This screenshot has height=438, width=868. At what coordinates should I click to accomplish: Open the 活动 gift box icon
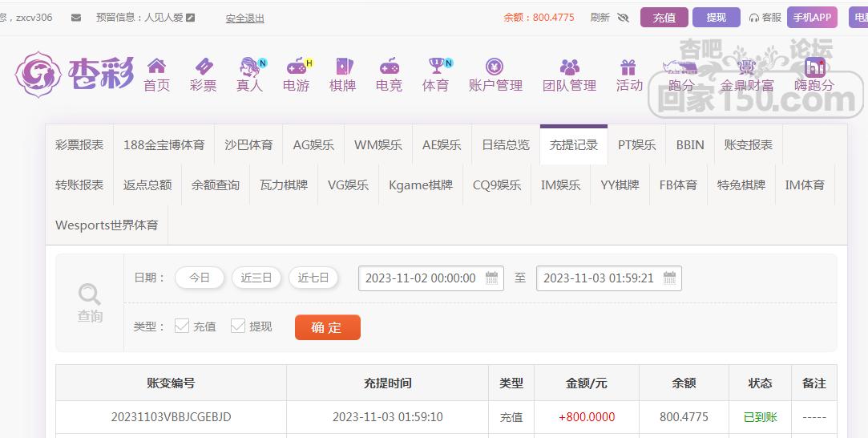(x=628, y=67)
